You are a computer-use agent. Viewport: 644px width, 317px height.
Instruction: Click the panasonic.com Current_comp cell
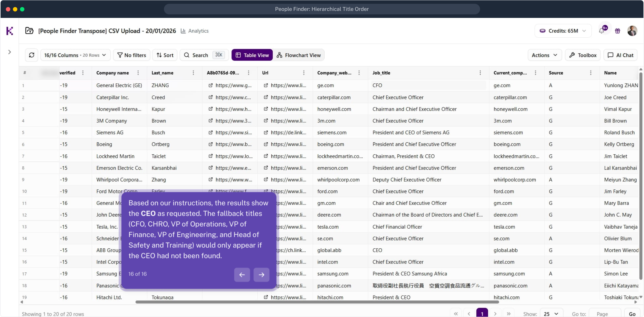[516, 286]
